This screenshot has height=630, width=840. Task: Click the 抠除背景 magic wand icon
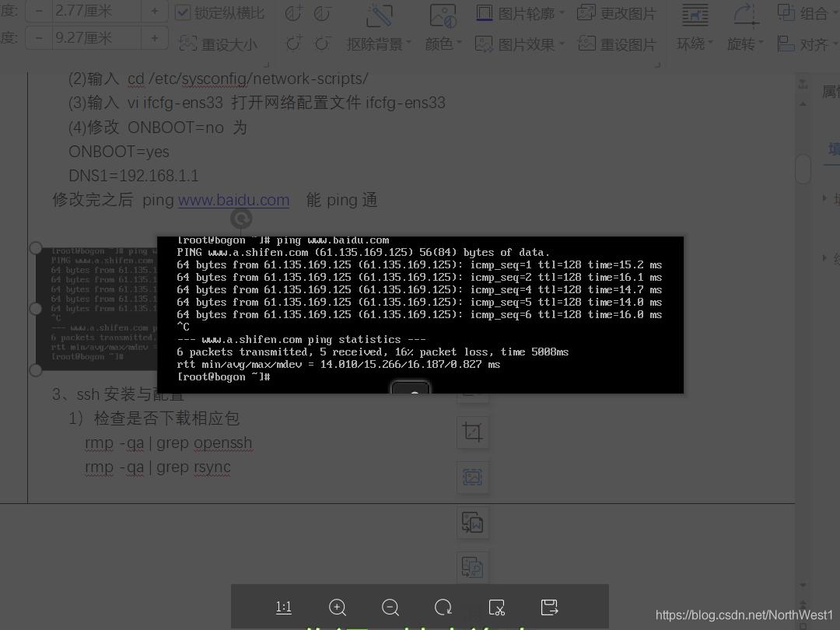point(380,15)
